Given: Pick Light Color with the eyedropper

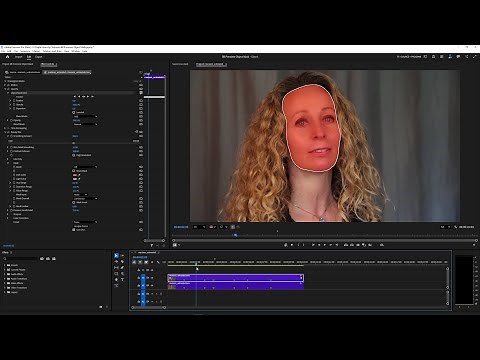Looking at the screenshot, I should (x=79, y=179).
